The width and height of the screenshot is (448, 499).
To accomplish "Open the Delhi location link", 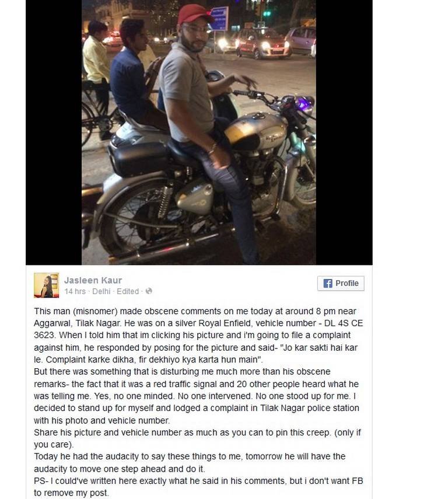I will point(101,291).
